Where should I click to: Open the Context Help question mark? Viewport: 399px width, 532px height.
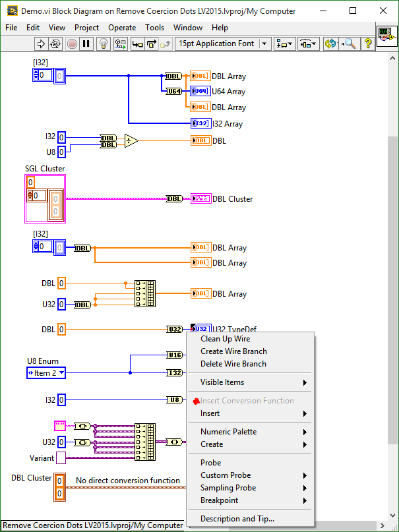(x=368, y=44)
